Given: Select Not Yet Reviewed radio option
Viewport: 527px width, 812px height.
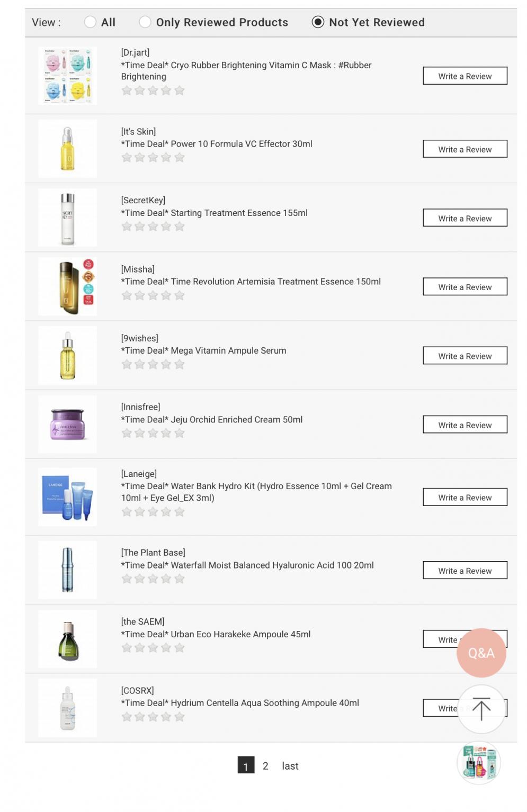Looking at the screenshot, I should pos(318,22).
